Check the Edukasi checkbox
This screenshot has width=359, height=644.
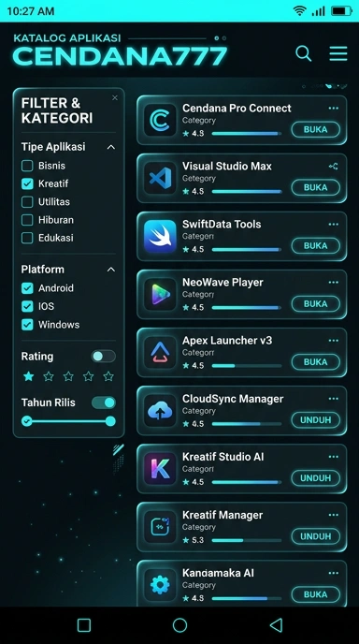pyautogui.click(x=27, y=238)
